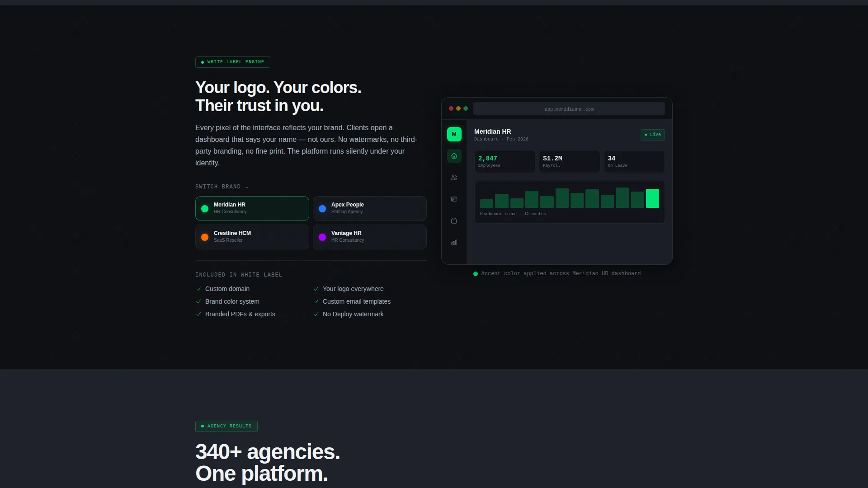868x488 pixels.
Task: Click the 'Branded PDFs & exports' text
Action: tap(240, 314)
